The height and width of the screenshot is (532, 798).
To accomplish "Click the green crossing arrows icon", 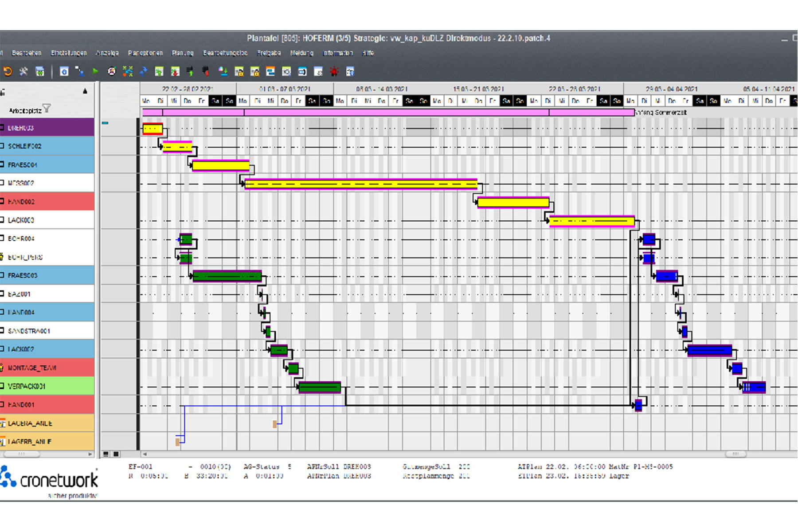I will pos(128,71).
